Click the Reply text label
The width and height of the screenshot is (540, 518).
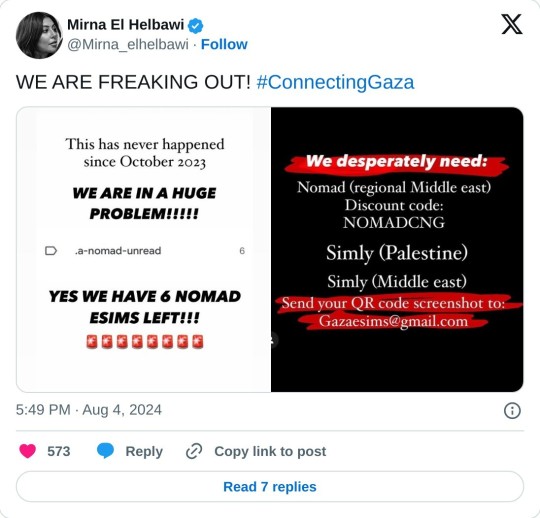[144, 452]
